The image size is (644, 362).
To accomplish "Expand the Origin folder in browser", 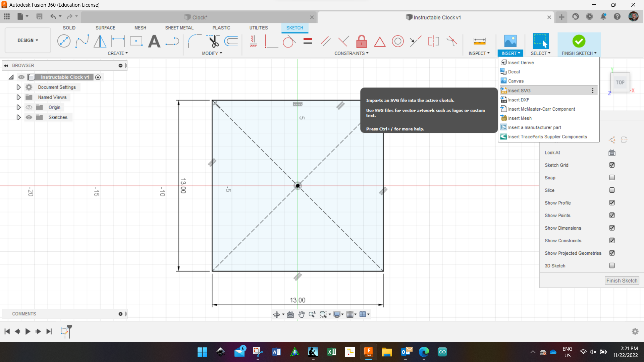I will pyautogui.click(x=18, y=107).
